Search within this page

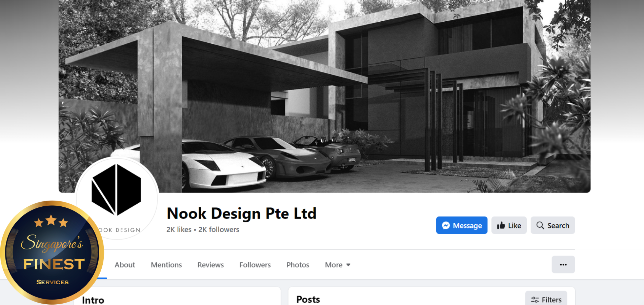[x=553, y=225]
